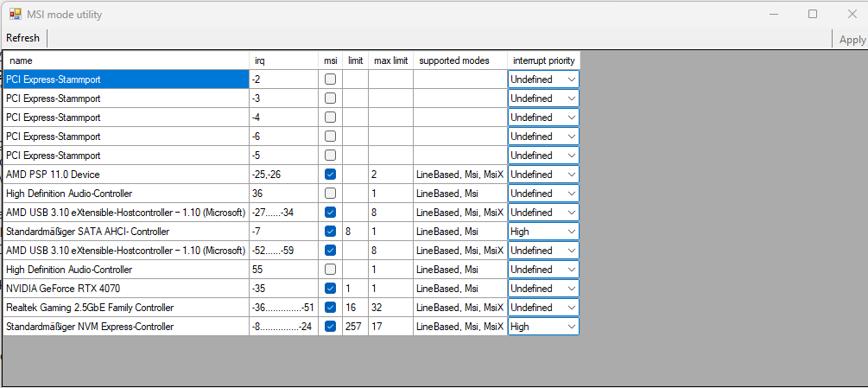The width and height of the screenshot is (868, 388).
Task: Click irq cell 55 of Audio-Controller
Action: tap(283, 270)
